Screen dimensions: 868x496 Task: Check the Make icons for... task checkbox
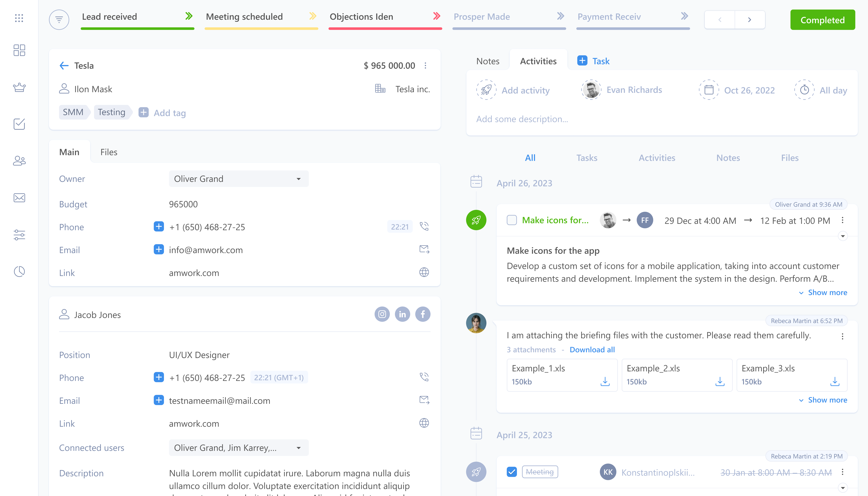coord(512,220)
